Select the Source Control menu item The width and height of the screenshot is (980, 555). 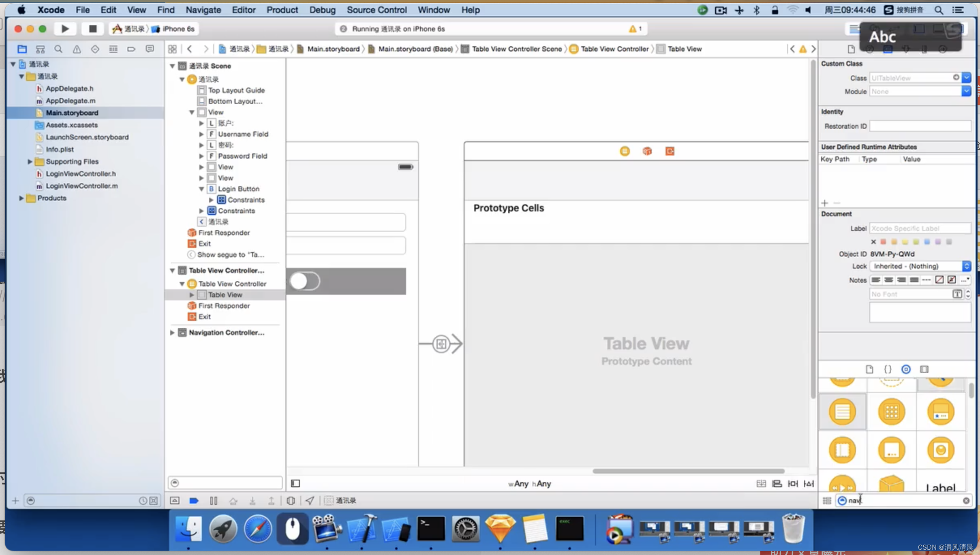pos(377,9)
